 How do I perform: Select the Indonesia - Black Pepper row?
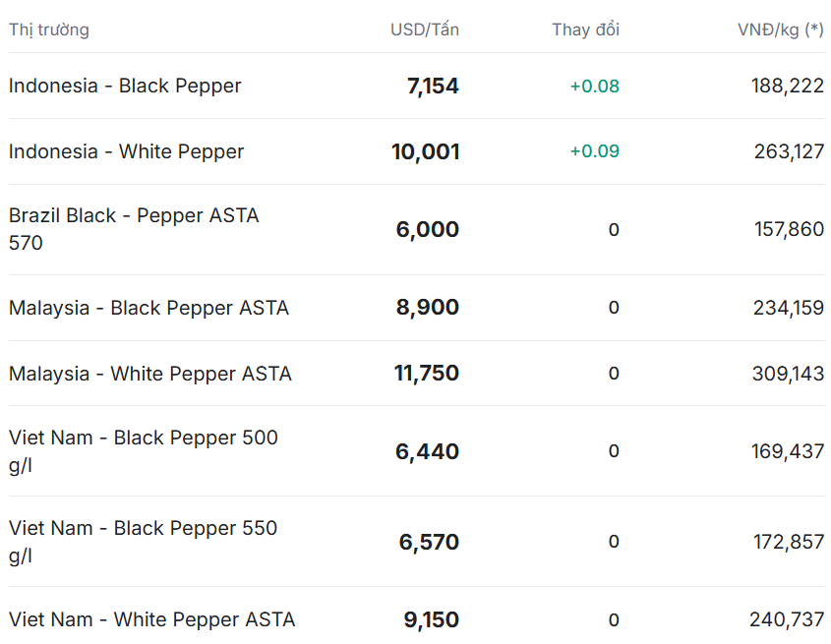click(417, 86)
